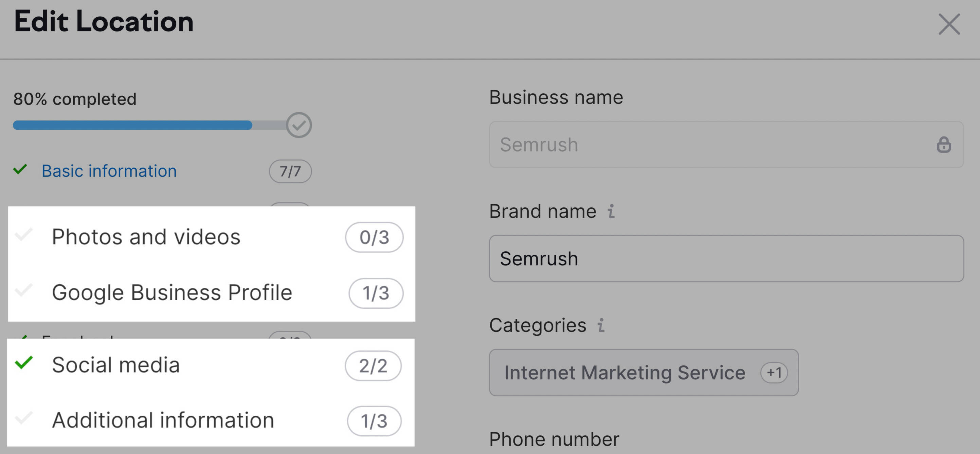Click into the Brand name input field
This screenshot has width=980, height=454.
(726, 259)
